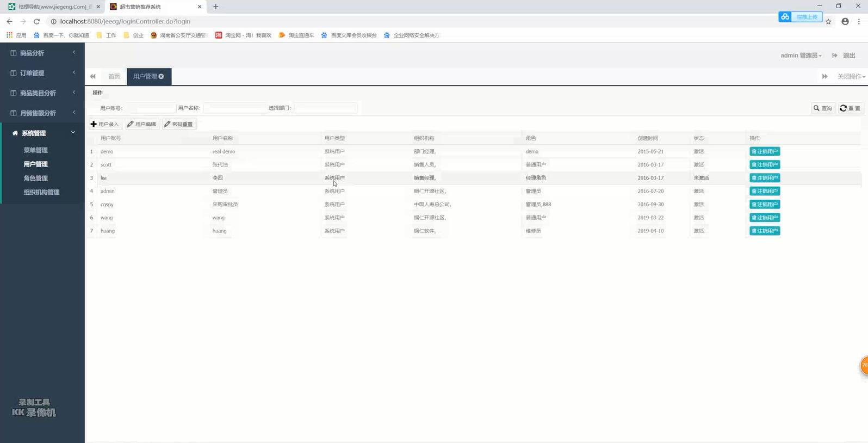Viewport: 868px width, 443px height.
Task: Click 注销用户 for wang row
Action: pyautogui.click(x=765, y=218)
